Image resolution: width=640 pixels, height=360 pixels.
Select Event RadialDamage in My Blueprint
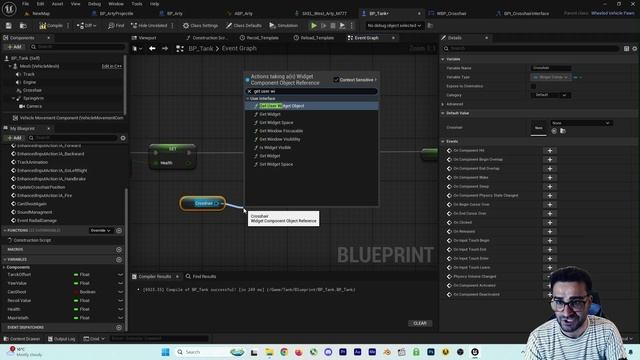[x=37, y=221]
